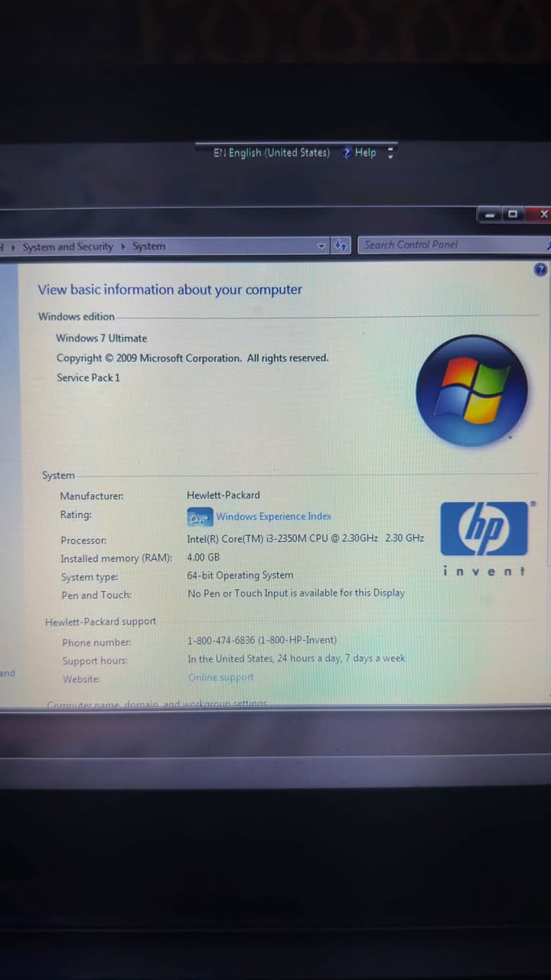Viewport: 551px width, 980px height.
Task: Click the 'Hewlett-Packard support' section heading
Action: pyautogui.click(x=100, y=622)
